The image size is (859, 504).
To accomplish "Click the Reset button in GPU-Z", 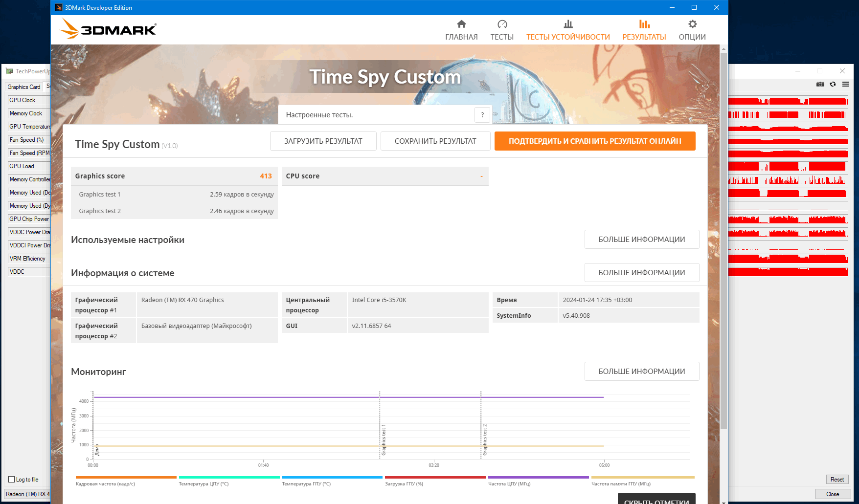I will coord(837,479).
